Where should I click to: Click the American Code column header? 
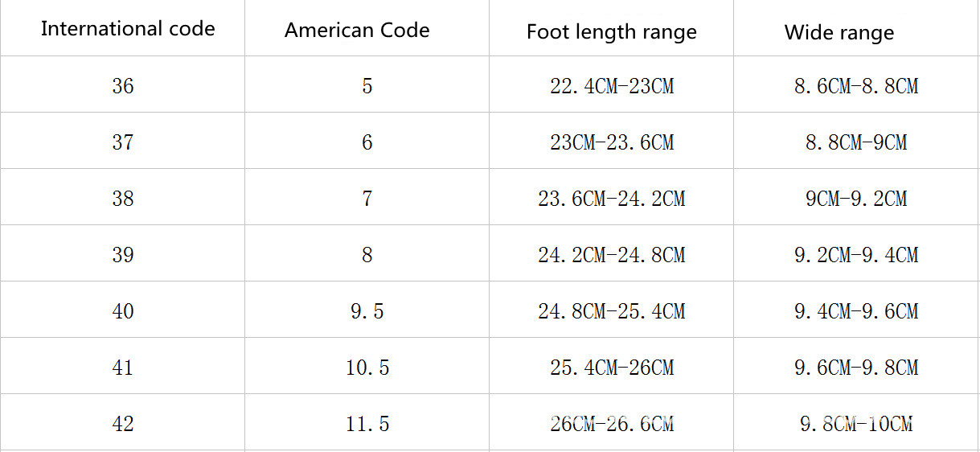[x=357, y=31]
